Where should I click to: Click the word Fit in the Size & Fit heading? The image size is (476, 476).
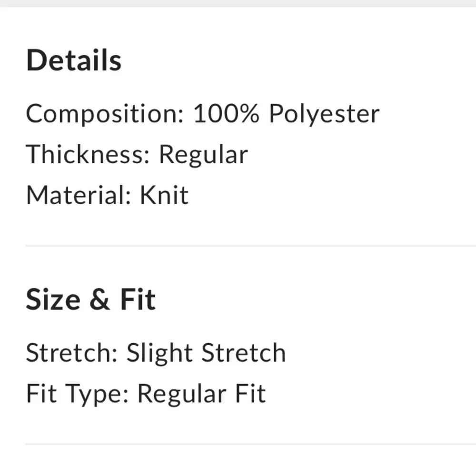138,299
